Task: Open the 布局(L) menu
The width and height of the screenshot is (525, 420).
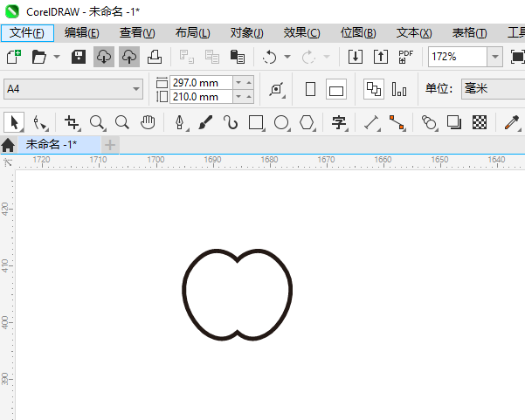Action: [193, 33]
